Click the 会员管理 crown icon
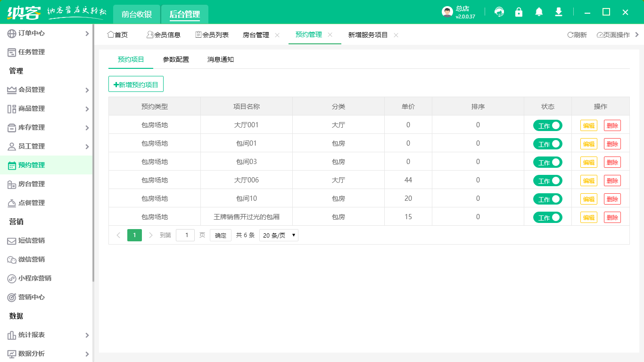This screenshot has width=644, height=362. pos(12,90)
